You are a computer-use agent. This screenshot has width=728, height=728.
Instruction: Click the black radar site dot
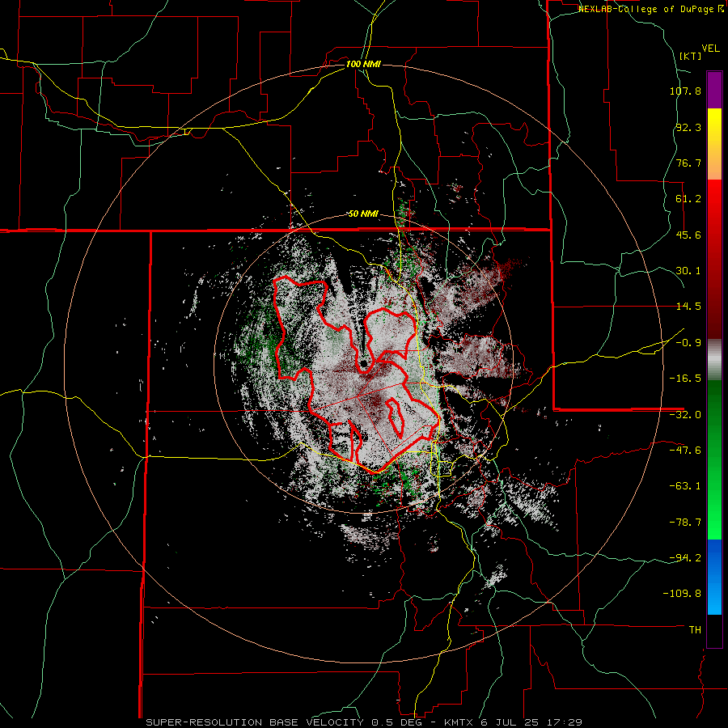point(363,363)
